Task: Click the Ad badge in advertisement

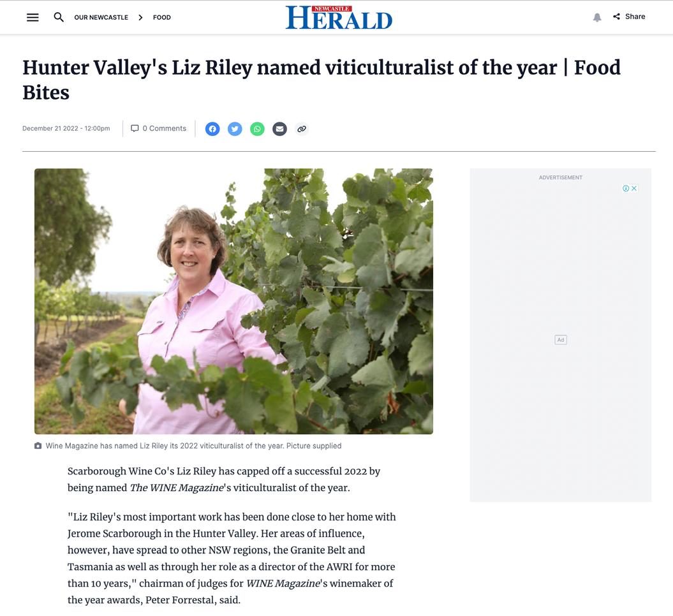Action: [561, 340]
